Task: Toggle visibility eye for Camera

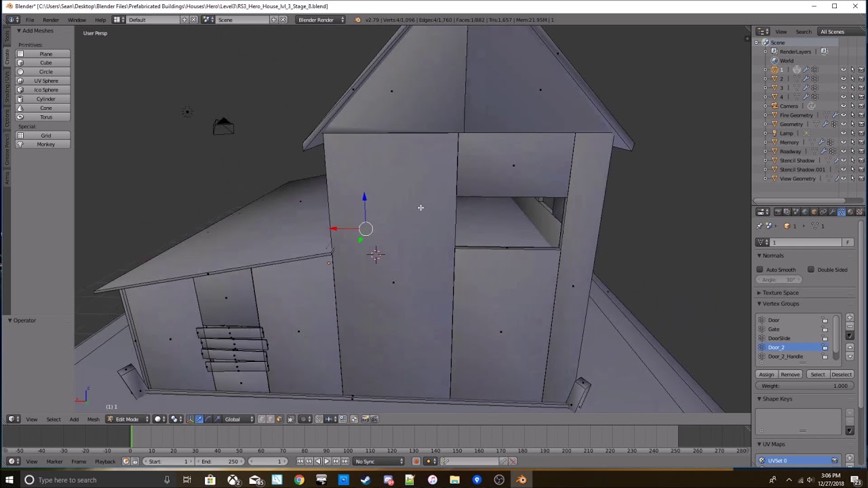Action: (x=844, y=106)
